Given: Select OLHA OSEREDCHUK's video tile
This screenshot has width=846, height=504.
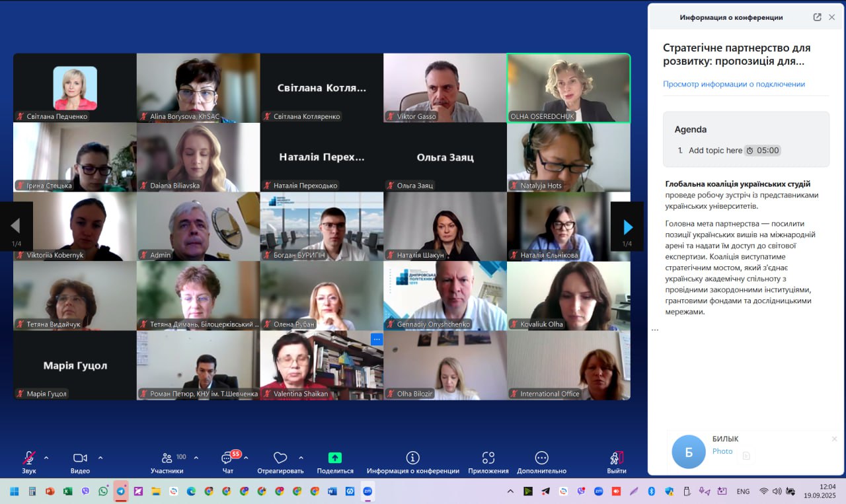Looking at the screenshot, I should 568,88.
